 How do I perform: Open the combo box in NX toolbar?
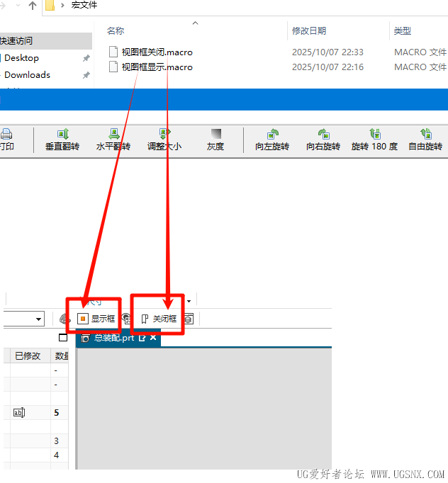pyautogui.click(x=24, y=319)
